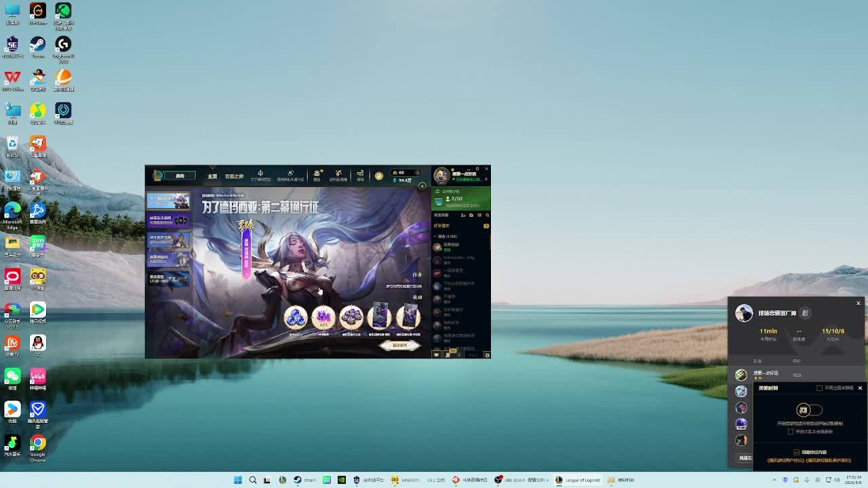Open Steam from the Windows taskbar
This screenshot has width=868, height=488.
click(298, 480)
